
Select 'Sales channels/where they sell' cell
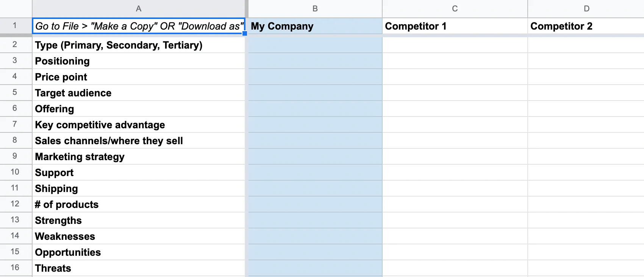pos(139,141)
